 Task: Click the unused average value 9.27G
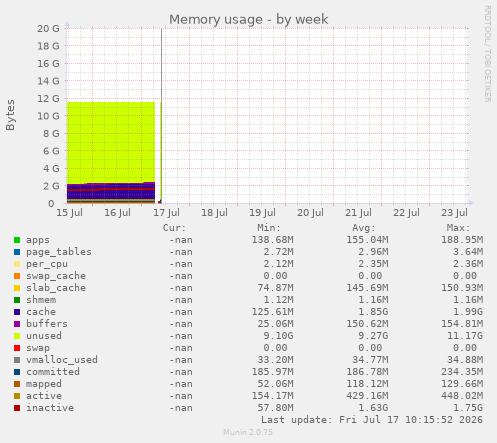(x=373, y=336)
